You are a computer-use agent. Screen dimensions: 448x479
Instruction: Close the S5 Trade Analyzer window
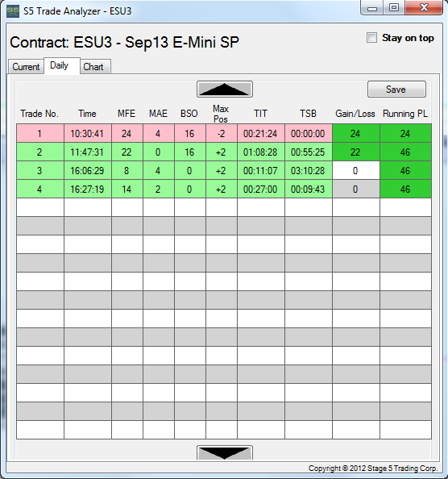point(424,7)
